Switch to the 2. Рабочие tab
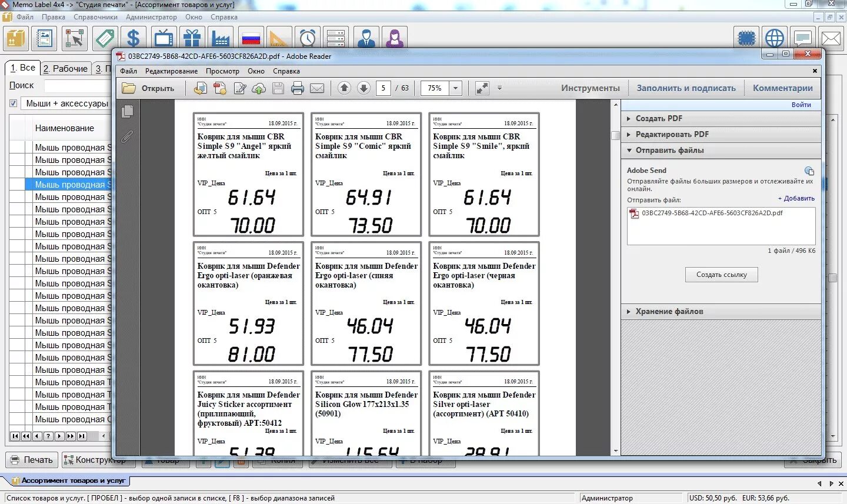Screen dimensions: 847x504 click(x=65, y=68)
